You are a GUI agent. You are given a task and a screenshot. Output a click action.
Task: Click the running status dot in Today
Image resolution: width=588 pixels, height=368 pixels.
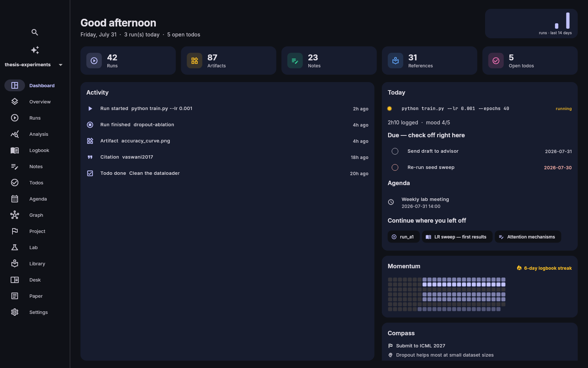coord(390,109)
